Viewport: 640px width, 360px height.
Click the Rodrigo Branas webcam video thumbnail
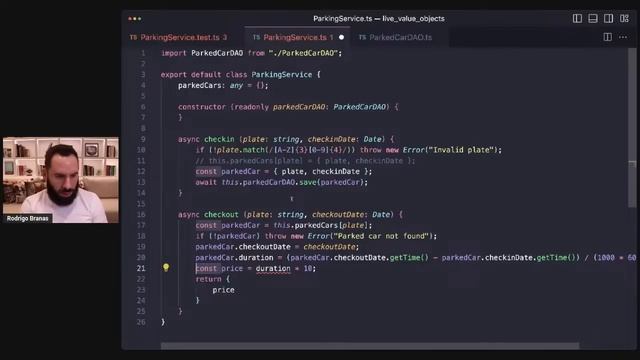coord(61,180)
